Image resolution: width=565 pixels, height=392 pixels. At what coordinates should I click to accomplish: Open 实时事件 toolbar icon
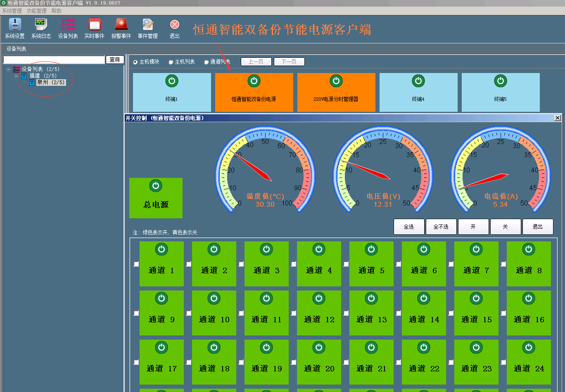[x=95, y=25]
